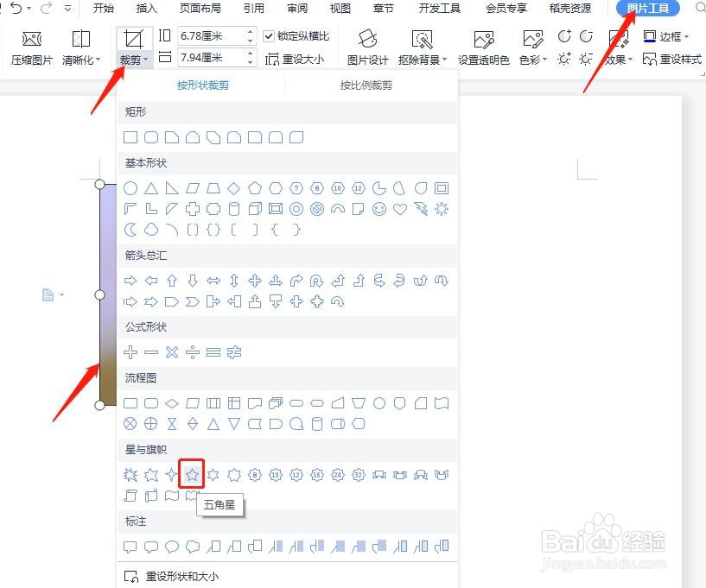
Task: Select the five-point star (五角星) shape
Action: tap(192, 474)
